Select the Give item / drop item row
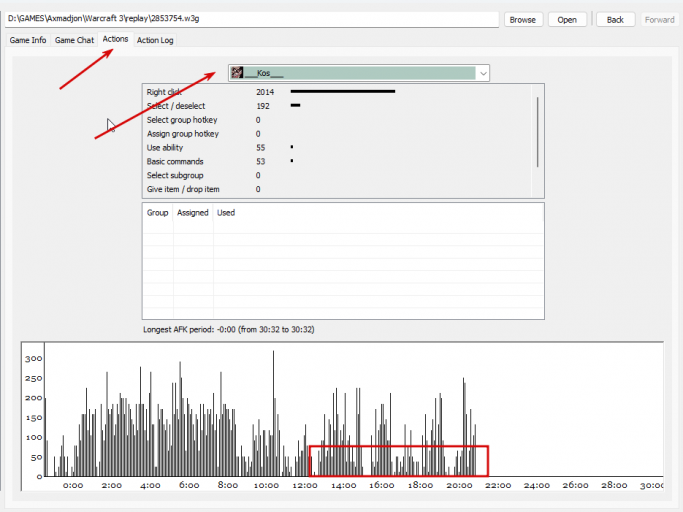The image size is (683, 512). coord(337,190)
